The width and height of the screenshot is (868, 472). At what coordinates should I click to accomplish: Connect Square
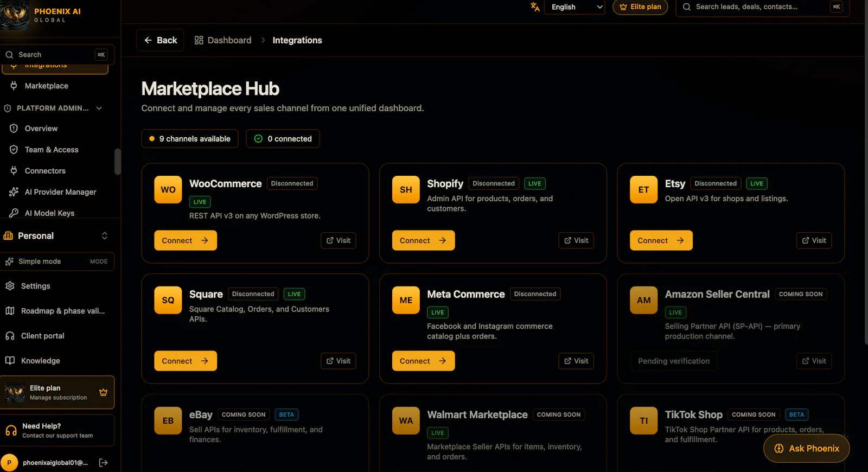click(186, 361)
